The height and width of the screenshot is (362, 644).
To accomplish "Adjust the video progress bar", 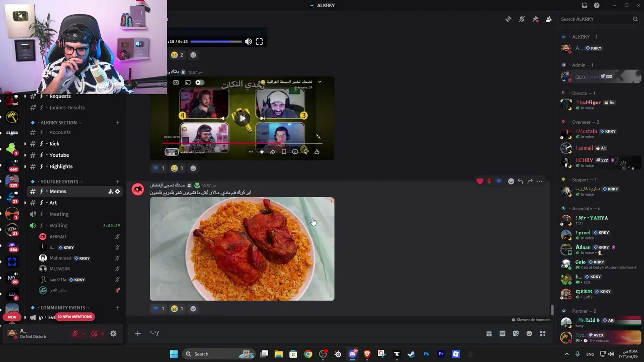I will point(216,42).
